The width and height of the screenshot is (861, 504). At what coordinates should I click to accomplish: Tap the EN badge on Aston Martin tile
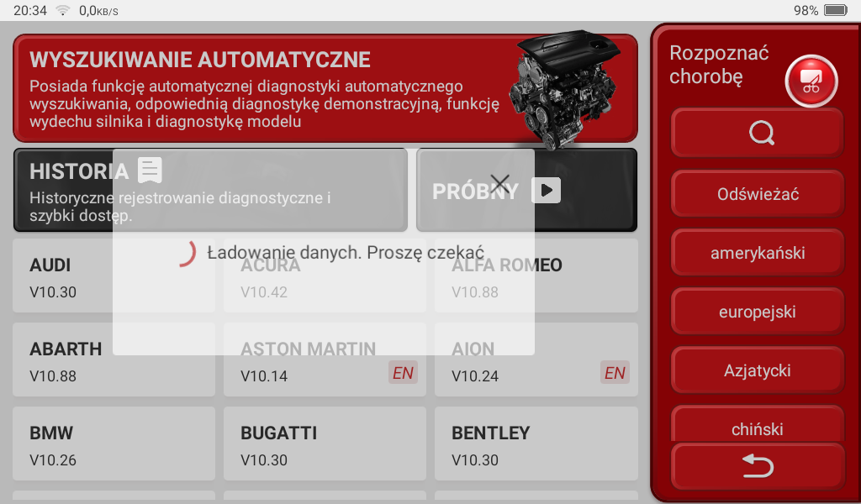pos(403,373)
